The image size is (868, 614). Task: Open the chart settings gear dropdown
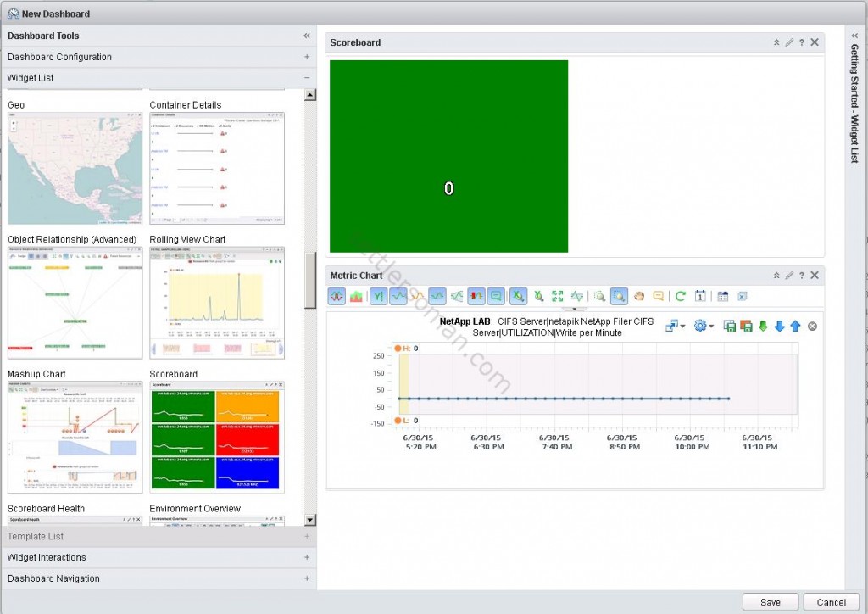701,326
